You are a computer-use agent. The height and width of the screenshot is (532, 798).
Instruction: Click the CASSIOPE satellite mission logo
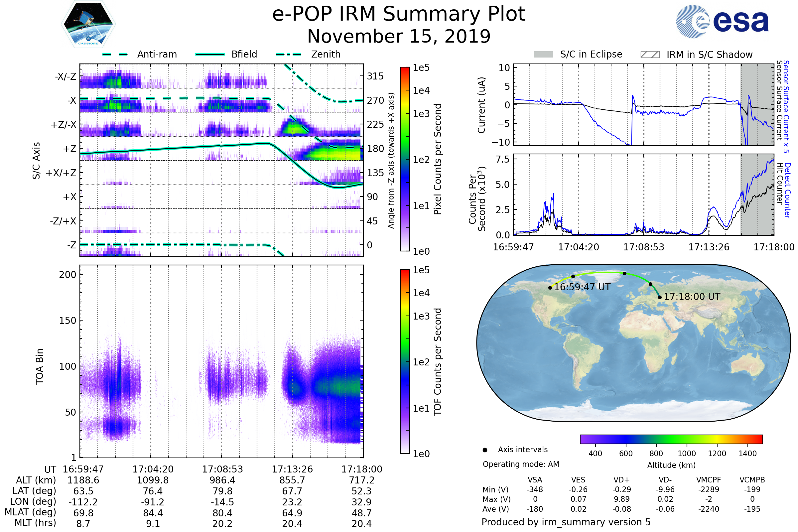pyautogui.click(x=88, y=25)
